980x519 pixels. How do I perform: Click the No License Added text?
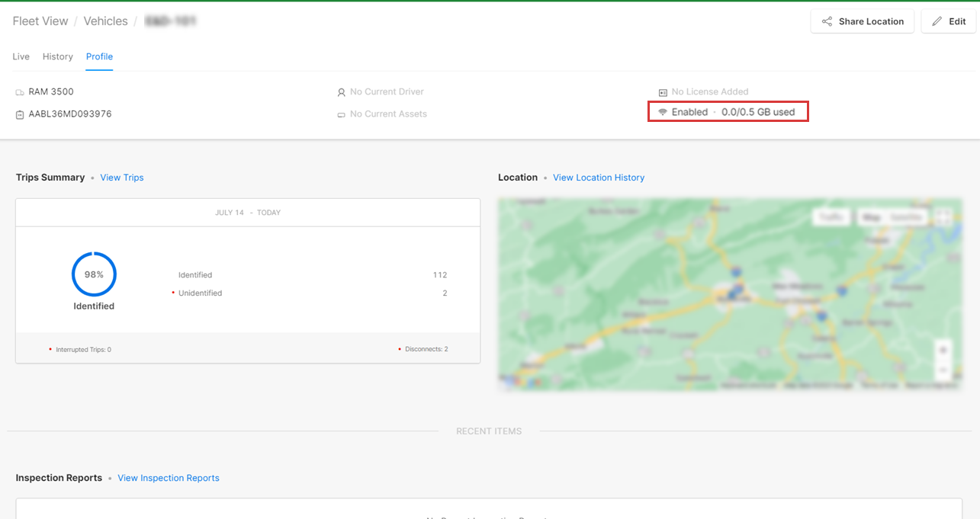[x=710, y=91]
